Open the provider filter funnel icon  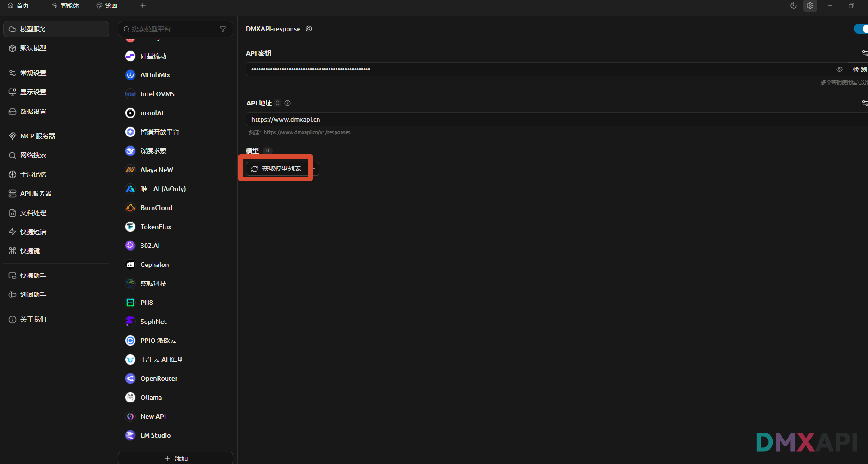223,29
